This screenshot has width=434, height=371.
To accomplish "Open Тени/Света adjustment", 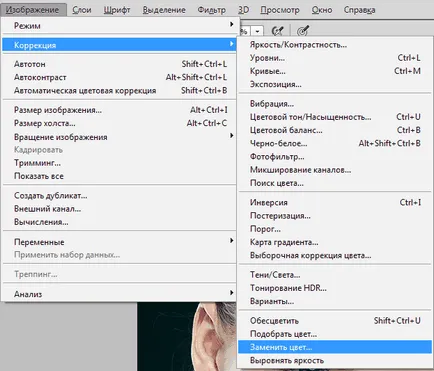I will pos(335,275).
